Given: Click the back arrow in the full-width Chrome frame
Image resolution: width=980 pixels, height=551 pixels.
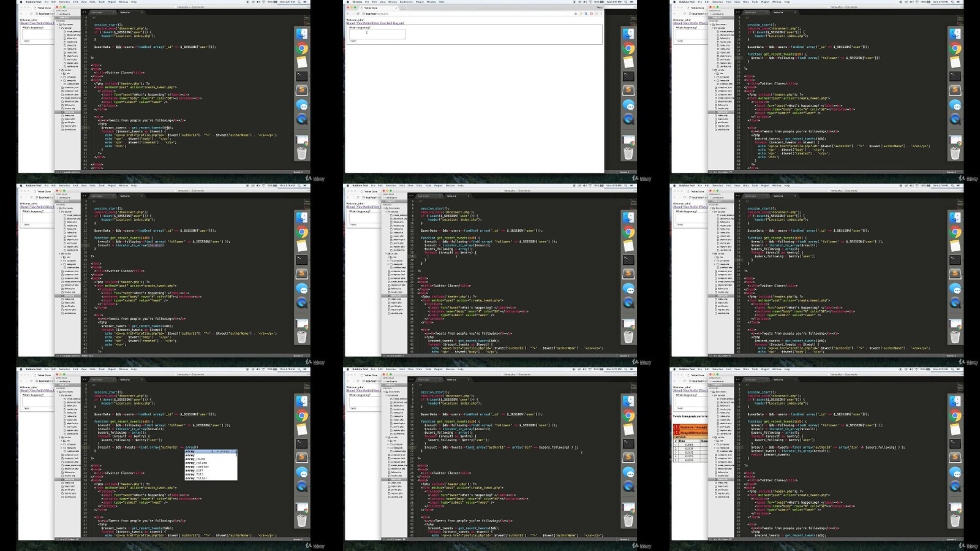Looking at the screenshot, I should click(349, 13).
